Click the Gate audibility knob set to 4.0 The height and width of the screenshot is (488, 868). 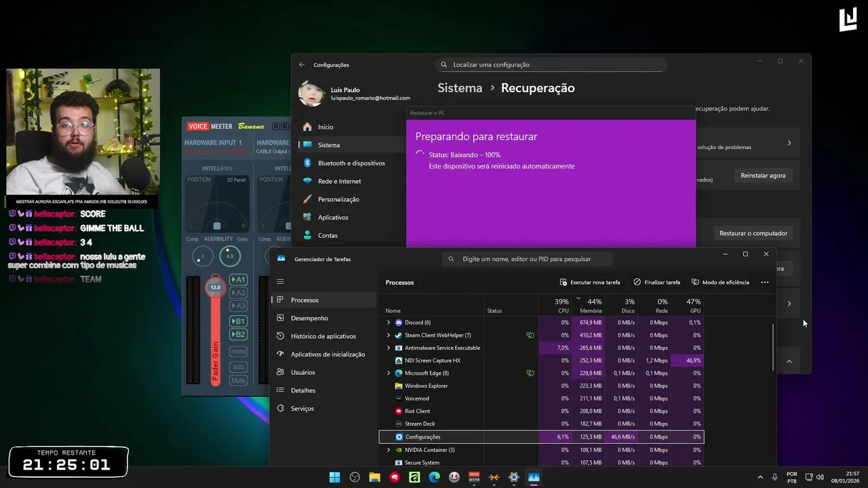[229, 256]
